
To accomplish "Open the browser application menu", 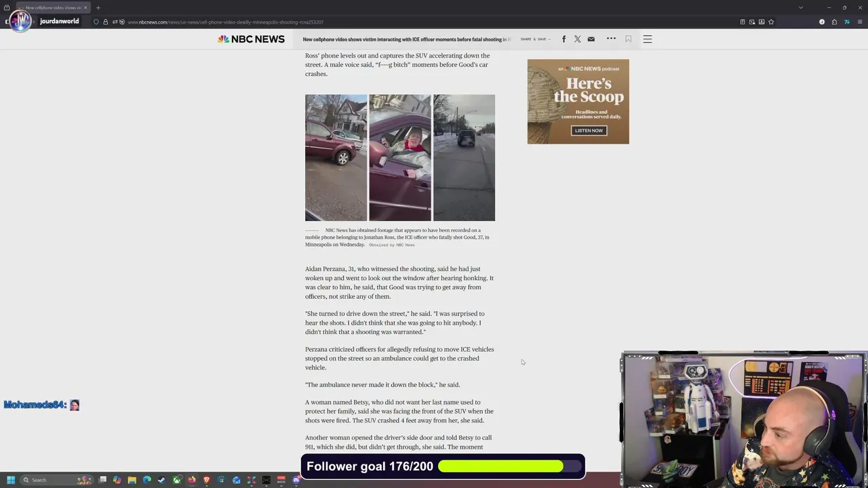I will point(860,22).
